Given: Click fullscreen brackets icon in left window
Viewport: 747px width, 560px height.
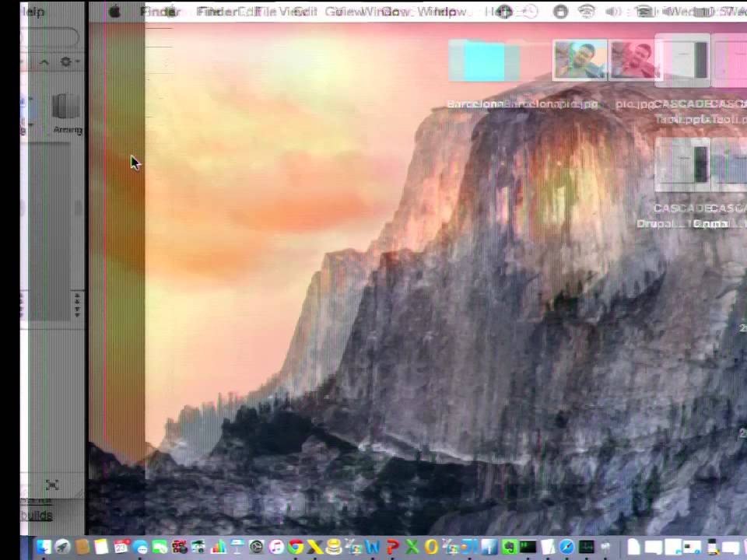Looking at the screenshot, I should pyautogui.click(x=52, y=485).
